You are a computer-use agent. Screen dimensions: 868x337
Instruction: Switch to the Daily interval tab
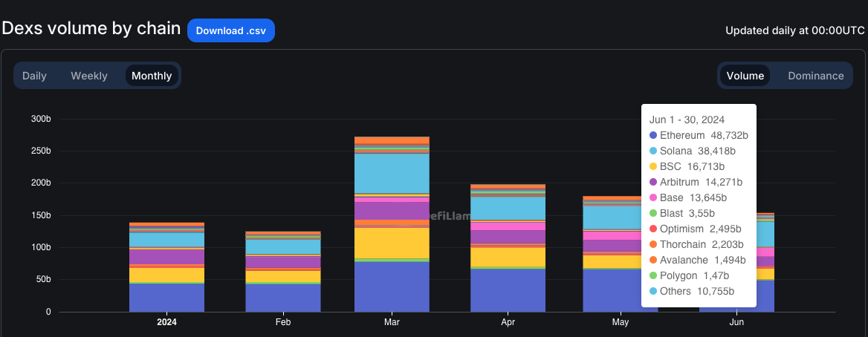pyautogui.click(x=34, y=76)
